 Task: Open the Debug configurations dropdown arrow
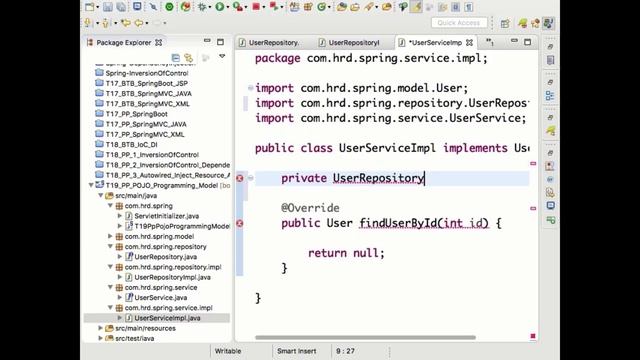pos(210,7)
